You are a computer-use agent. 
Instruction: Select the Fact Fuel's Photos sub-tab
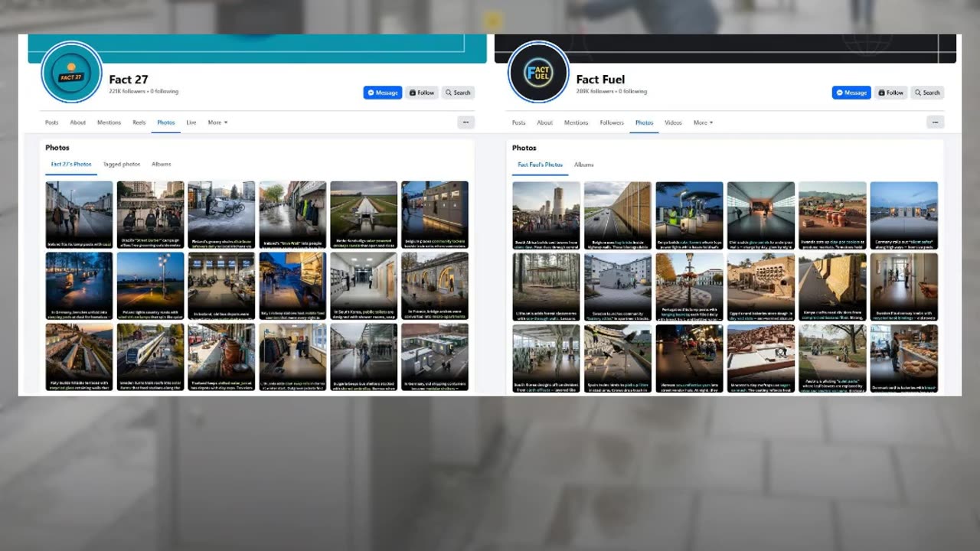(x=540, y=165)
